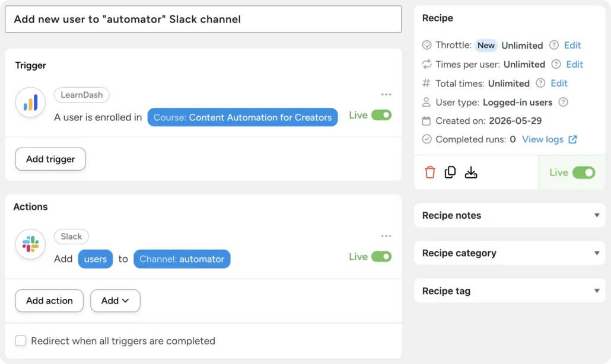Viewport: 611px width, 364px height.
Task: Toggle the LearnDash trigger Live switch
Action: [x=381, y=115]
